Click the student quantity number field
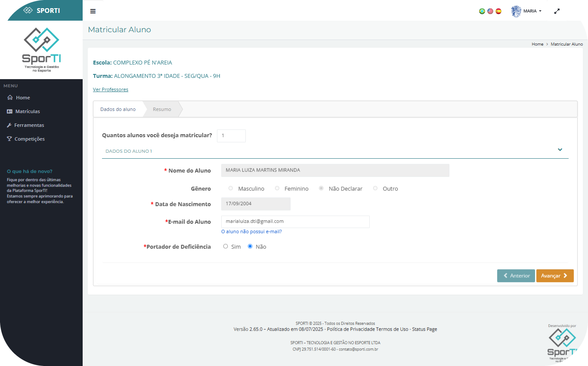 [x=231, y=135]
